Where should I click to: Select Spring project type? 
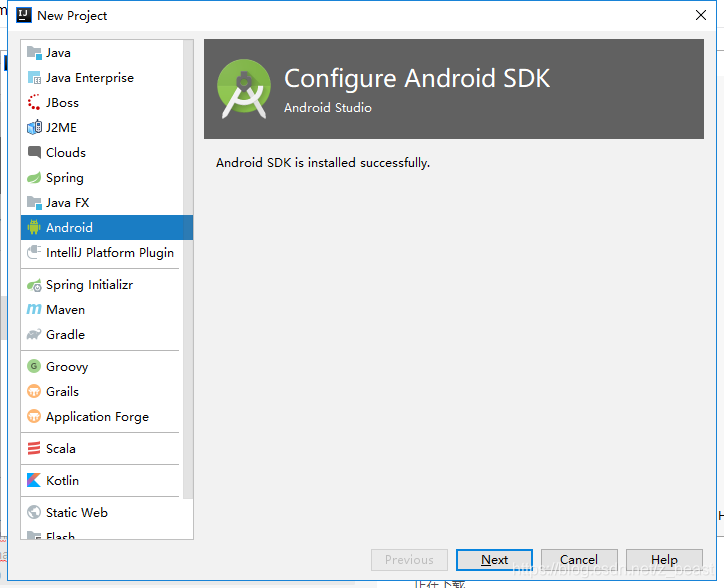[x=102, y=178]
